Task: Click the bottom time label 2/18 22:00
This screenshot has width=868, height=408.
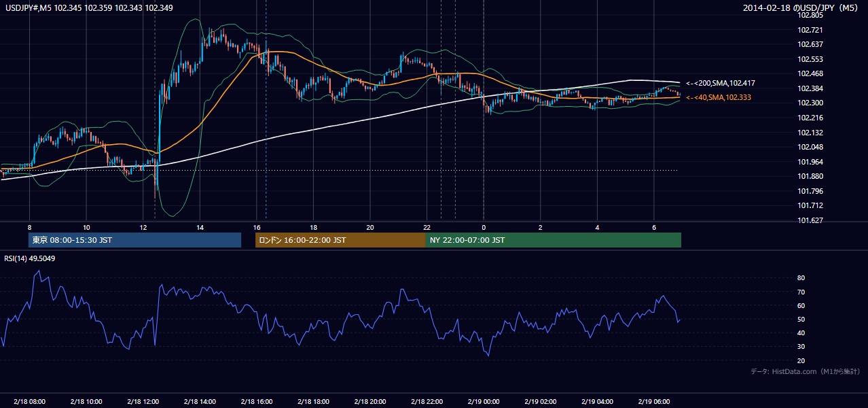Action: [427, 401]
